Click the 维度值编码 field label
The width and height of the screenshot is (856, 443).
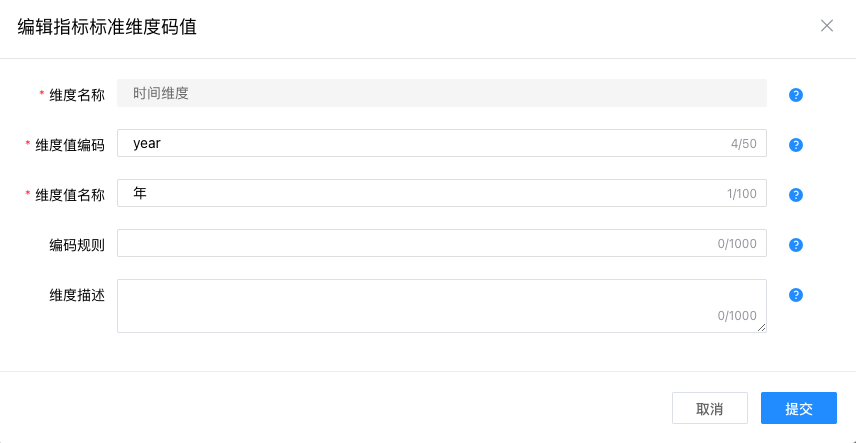(x=70, y=145)
